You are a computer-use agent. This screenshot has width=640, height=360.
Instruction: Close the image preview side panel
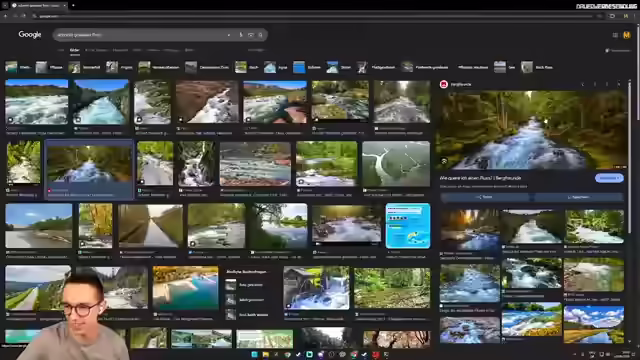(x=619, y=84)
